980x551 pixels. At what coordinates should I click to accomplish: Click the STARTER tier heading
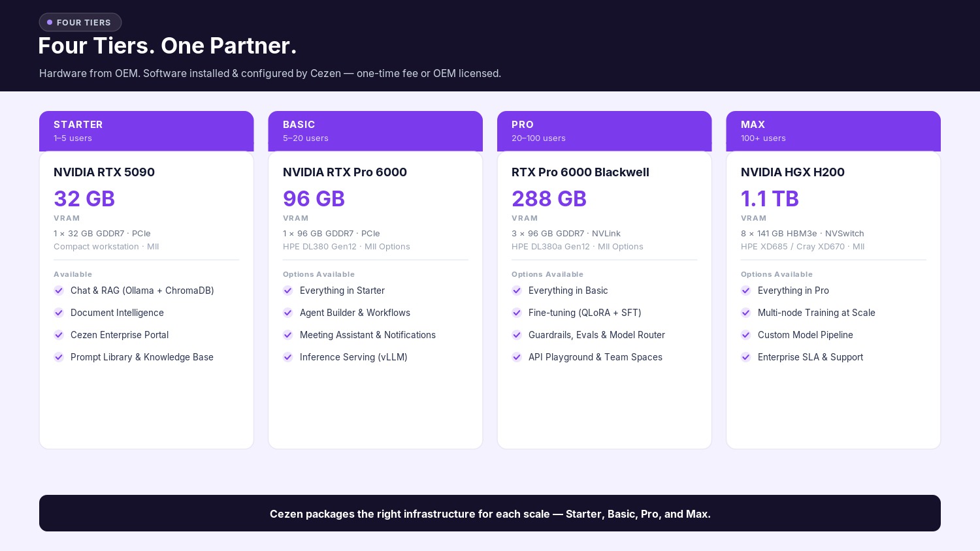pyautogui.click(x=78, y=125)
